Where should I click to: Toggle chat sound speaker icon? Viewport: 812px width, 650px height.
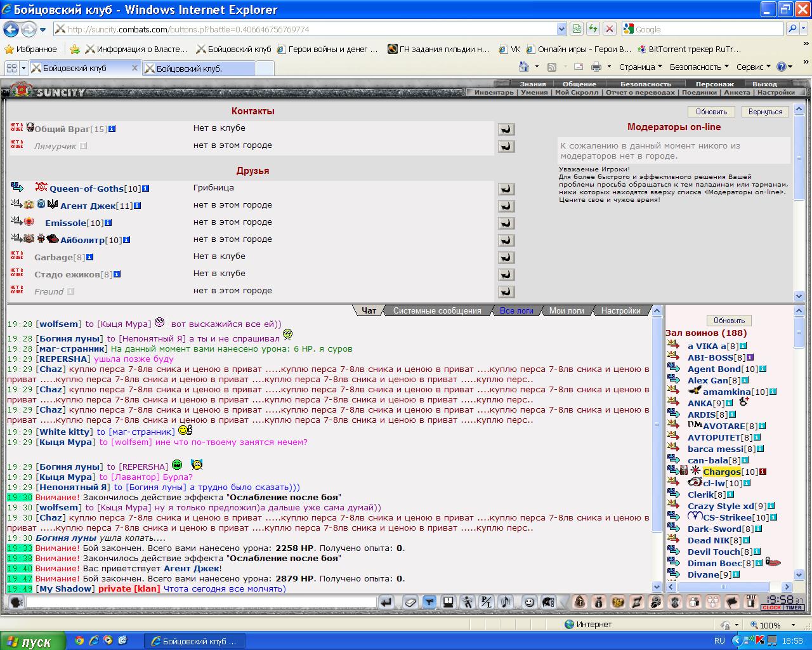506,602
